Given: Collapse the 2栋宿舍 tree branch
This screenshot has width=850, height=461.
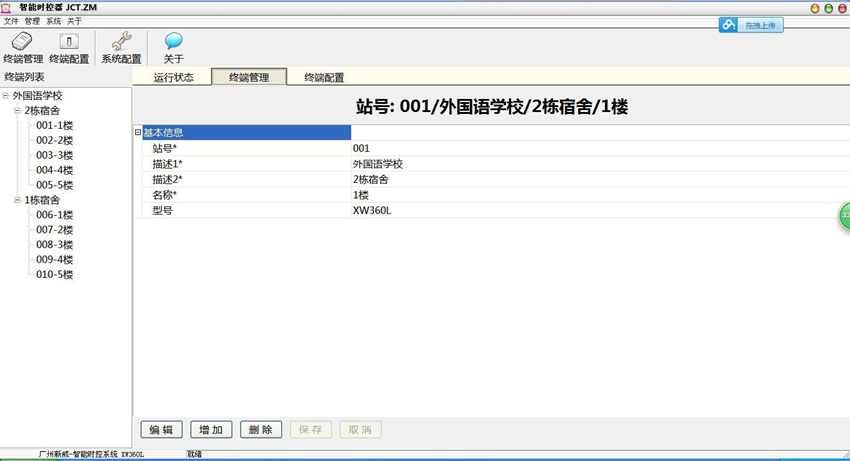Looking at the screenshot, I should pos(17,111).
